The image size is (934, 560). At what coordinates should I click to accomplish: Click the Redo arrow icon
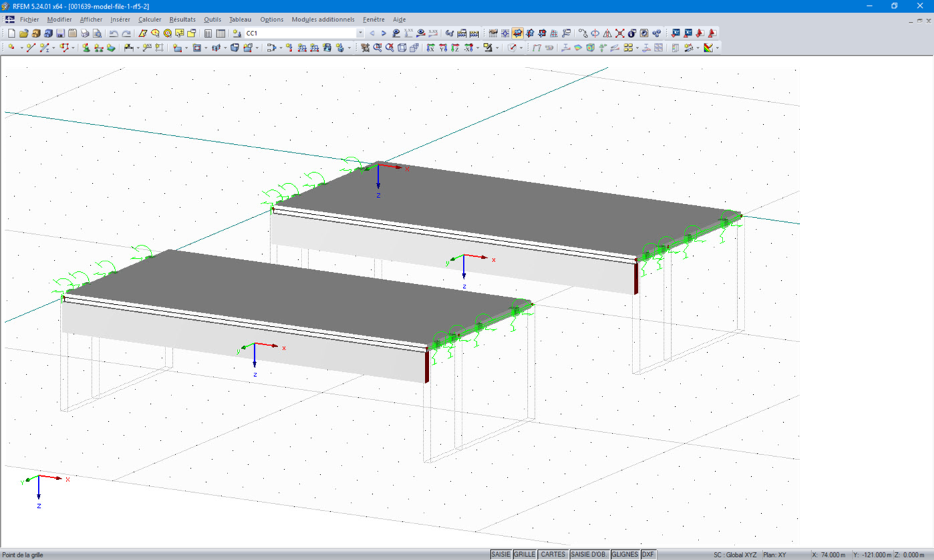(126, 33)
